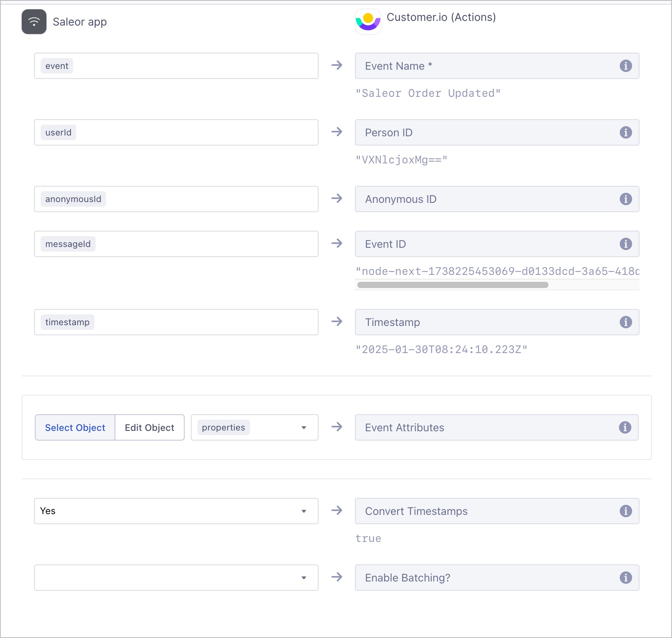Show info for the Anonymous ID field
Image resolution: width=672 pixels, height=638 pixels.
click(626, 199)
